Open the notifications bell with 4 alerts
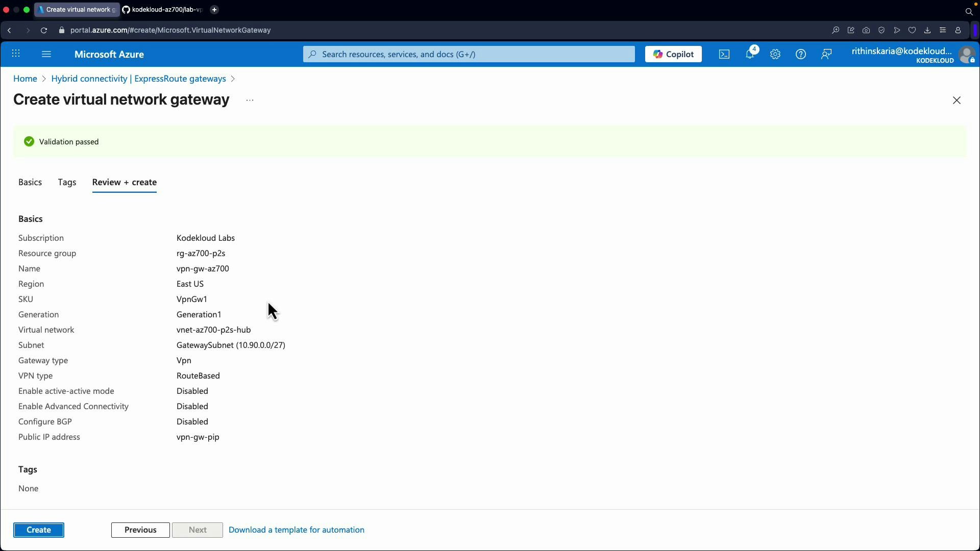The width and height of the screenshot is (980, 551). 750,54
